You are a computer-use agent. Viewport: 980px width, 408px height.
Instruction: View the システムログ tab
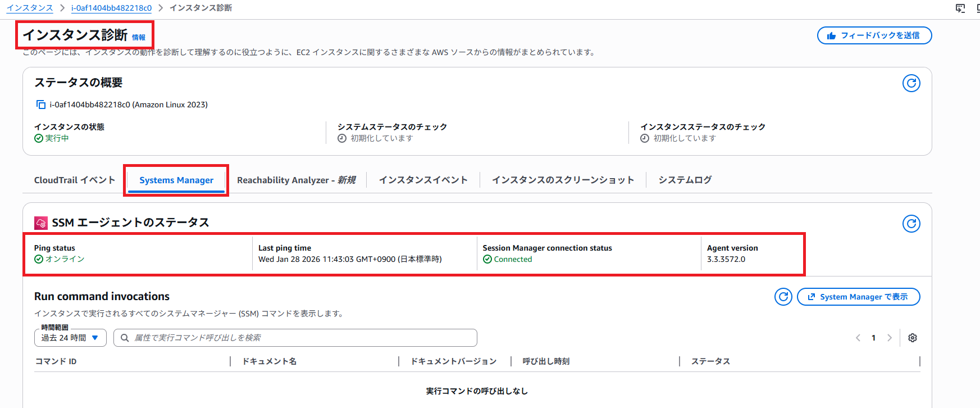685,180
